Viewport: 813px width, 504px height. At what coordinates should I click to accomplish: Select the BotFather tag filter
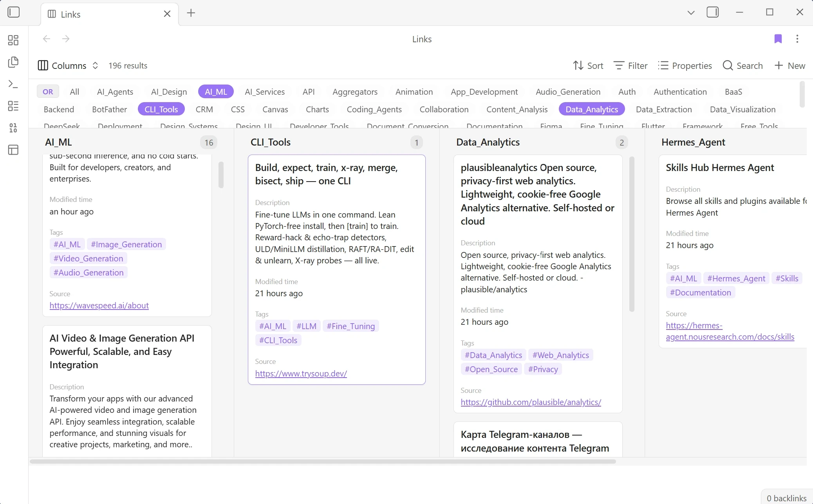109,109
